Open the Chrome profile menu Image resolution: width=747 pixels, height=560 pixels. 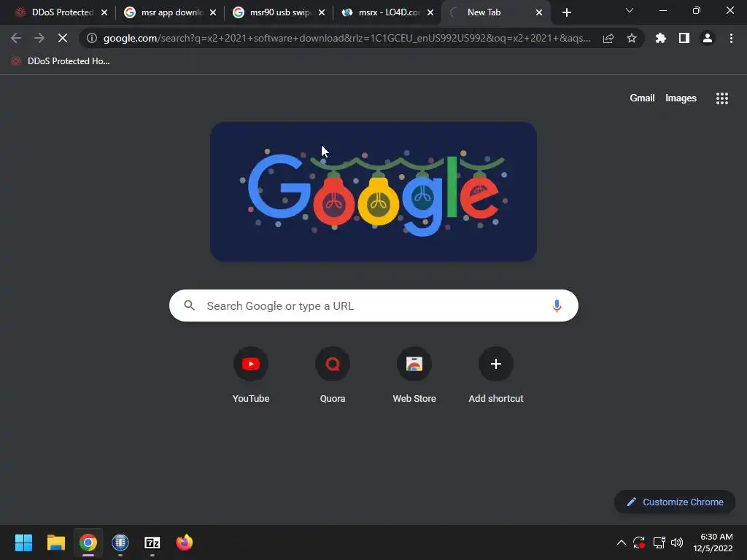coord(708,38)
